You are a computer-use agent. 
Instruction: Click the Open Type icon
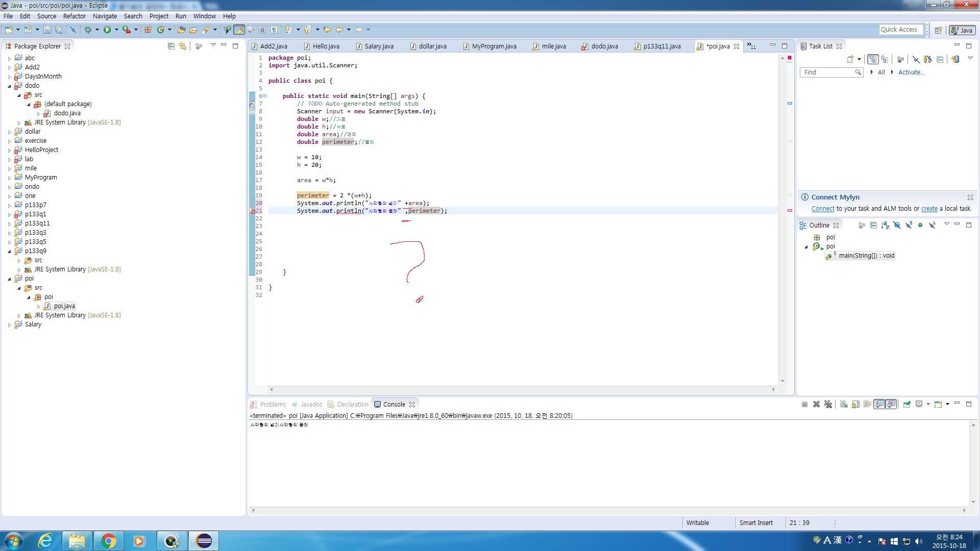(x=181, y=30)
